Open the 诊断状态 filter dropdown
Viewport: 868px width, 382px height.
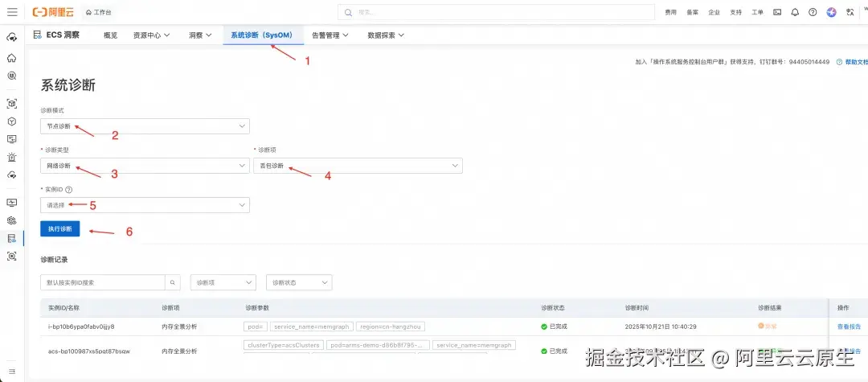click(299, 282)
